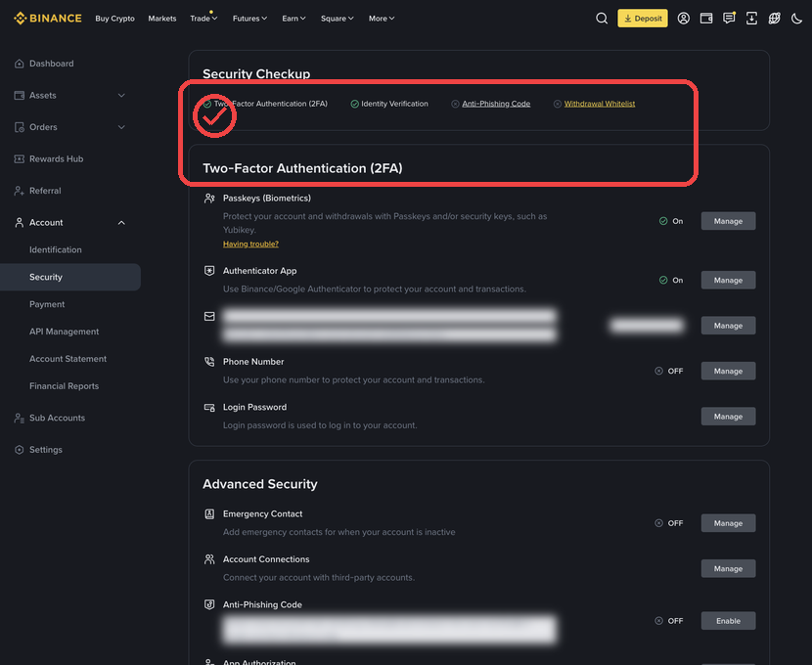Go to Buy Crypto in top nav

point(115,19)
